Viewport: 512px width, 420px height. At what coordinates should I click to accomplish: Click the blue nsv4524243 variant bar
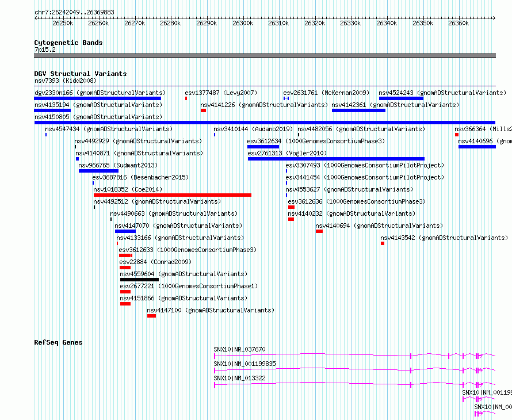(x=402, y=98)
